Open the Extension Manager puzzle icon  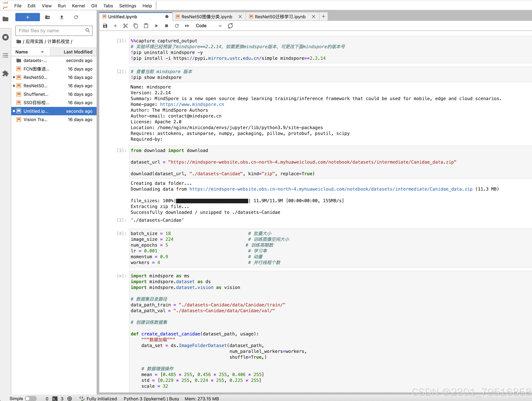click(5, 73)
